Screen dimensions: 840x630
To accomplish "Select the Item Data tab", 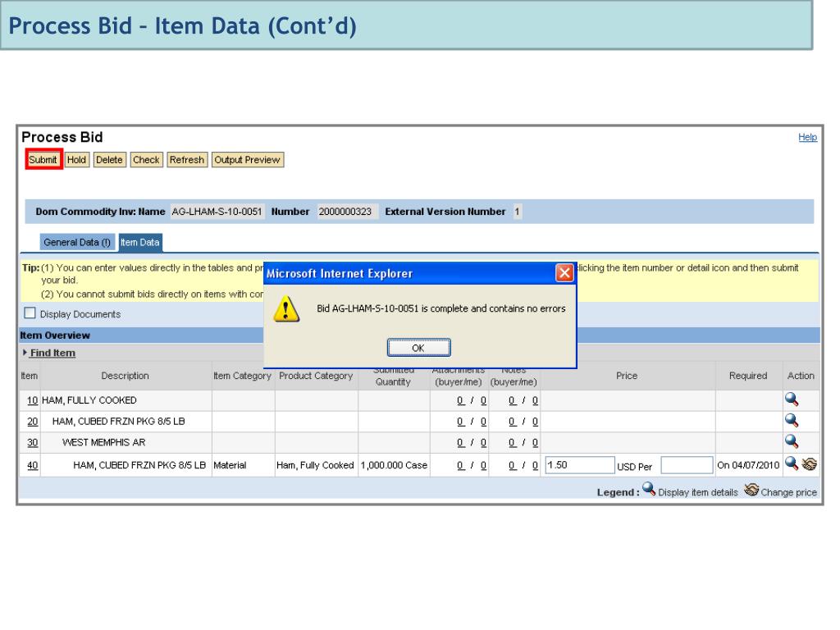I will [x=139, y=242].
